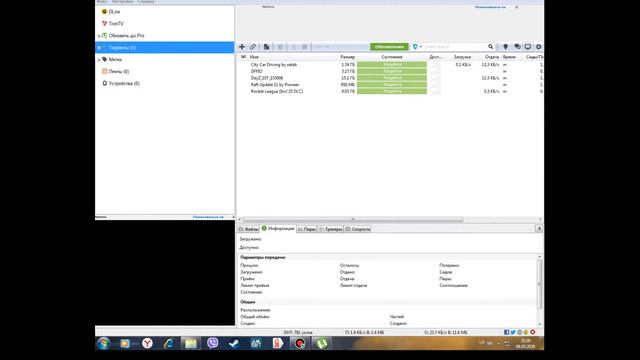The height and width of the screenshot is (360, 640).
Task: Click the torrent list horizontal scrollbar
Action: pyautogui.click(x=353, y=220)
